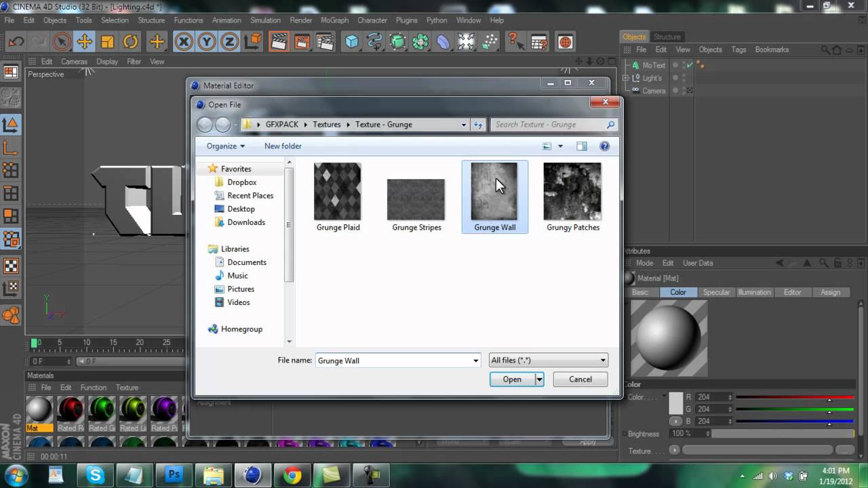Open the Basic material tab
Image resolution: width=868 pixels, height=488 pixels.
click(640, 292)
